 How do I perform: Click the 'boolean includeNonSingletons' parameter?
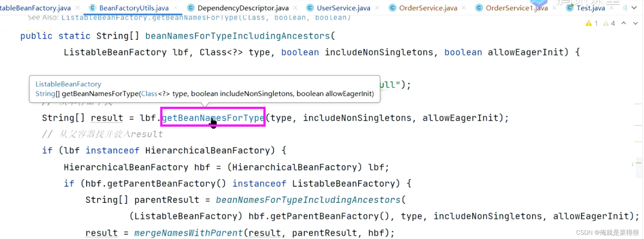click(357, 52)
